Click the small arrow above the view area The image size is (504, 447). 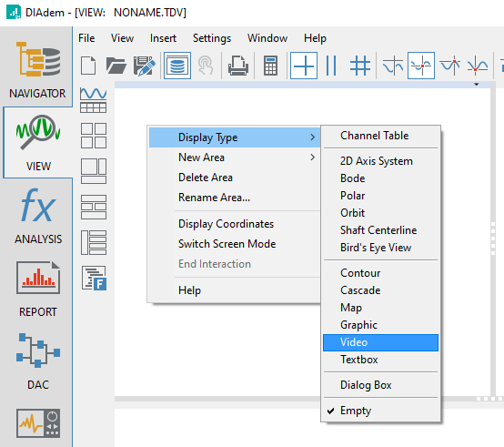click(477, 85)
